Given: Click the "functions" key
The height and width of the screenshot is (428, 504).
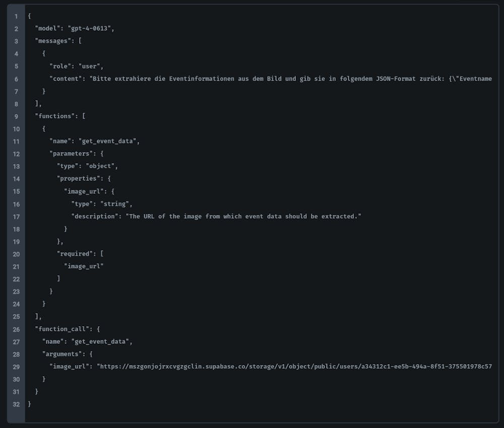Looking at the screenshot, I should pos(55,116).
